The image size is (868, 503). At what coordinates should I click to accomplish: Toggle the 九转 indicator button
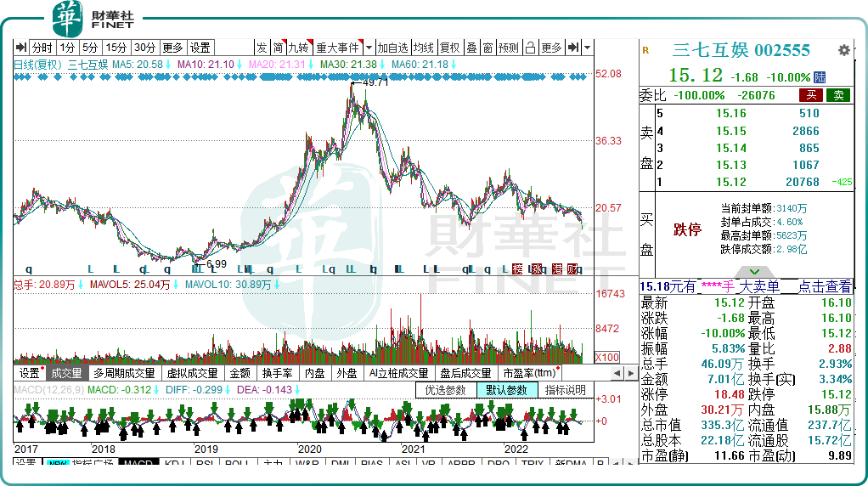[x=299, y=48]
